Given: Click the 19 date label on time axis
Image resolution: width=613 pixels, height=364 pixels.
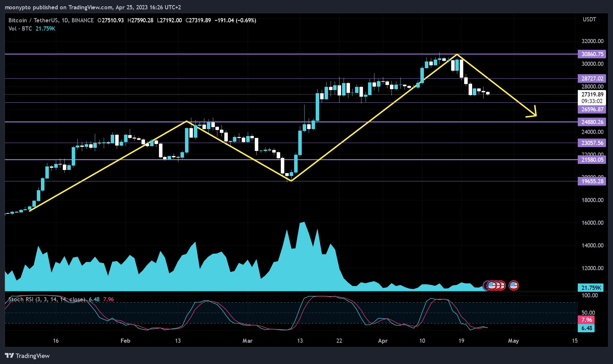Looking at the screenshot, I should pos(461,341).
